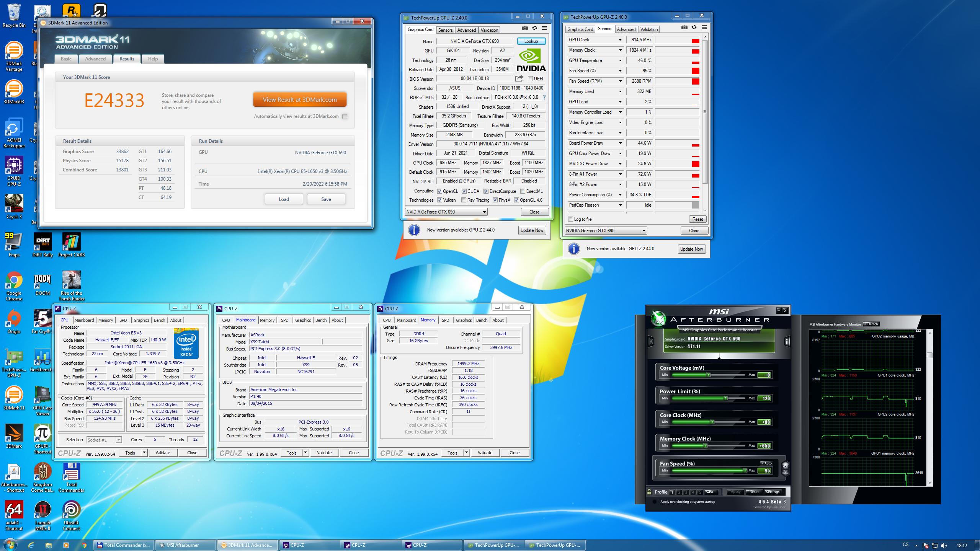
Task: Switch to Basic tab in 3DMark 11
Action: coord(66,59)
